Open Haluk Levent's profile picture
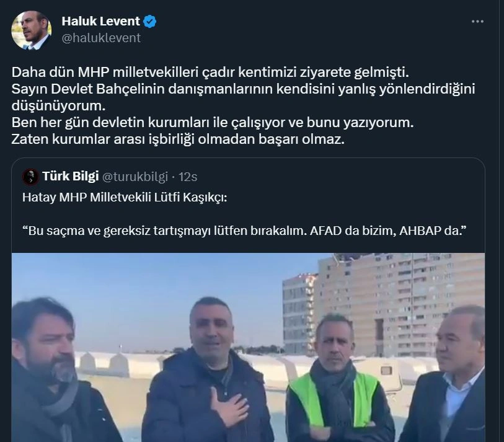This screenshot has height=442, width=504. click(31, 30)
